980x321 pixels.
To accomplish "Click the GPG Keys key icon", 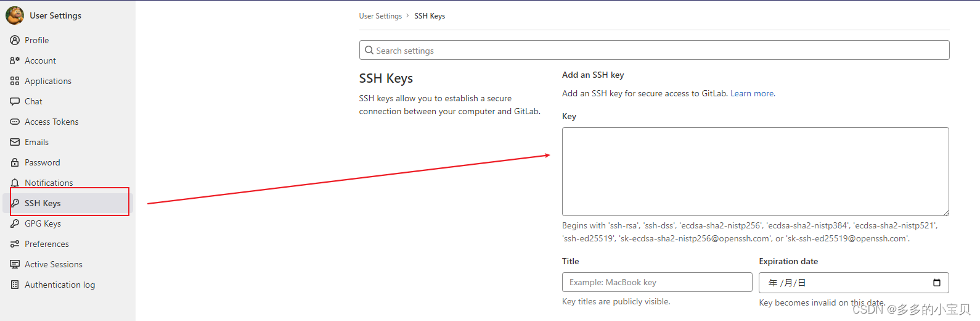I will (x=15, y=223).
